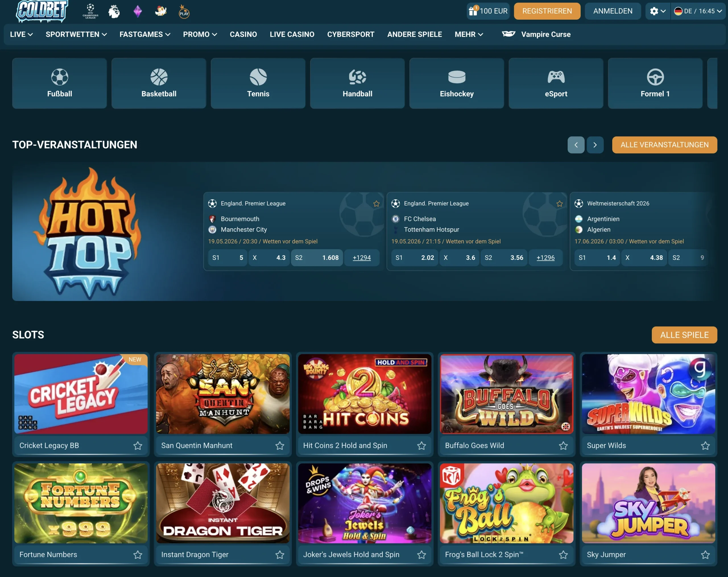
Task: Open the Instant Dragon Tiger thumbnail
Action: (223, 503)
